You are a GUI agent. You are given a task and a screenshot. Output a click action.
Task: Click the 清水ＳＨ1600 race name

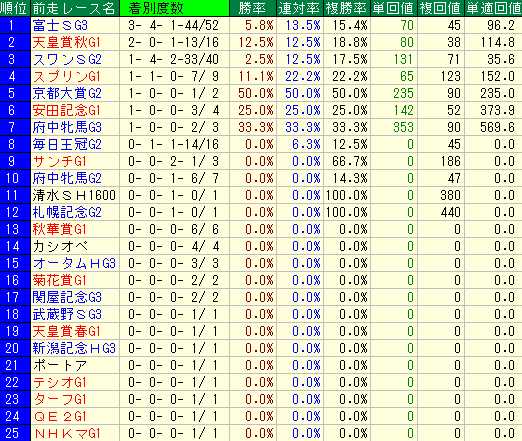click(x=74, y=195)
